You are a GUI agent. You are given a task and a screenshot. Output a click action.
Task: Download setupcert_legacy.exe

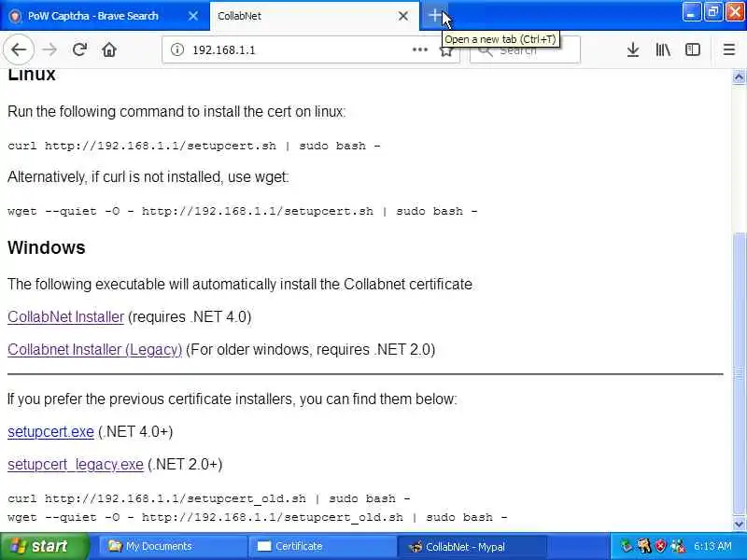tap(76, 464)
